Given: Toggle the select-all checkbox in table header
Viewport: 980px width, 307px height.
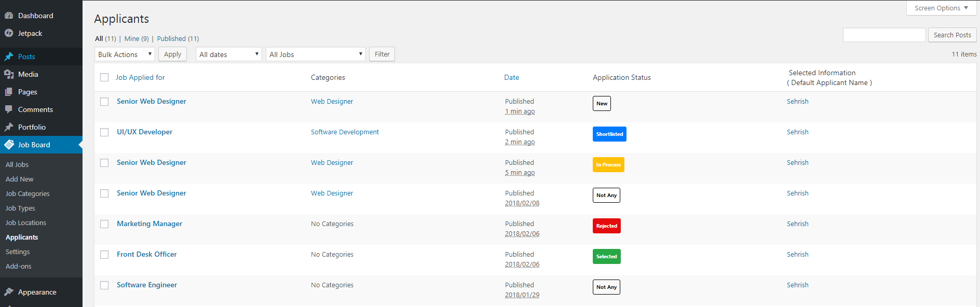Looking at the screenshot, I should 104,77.
